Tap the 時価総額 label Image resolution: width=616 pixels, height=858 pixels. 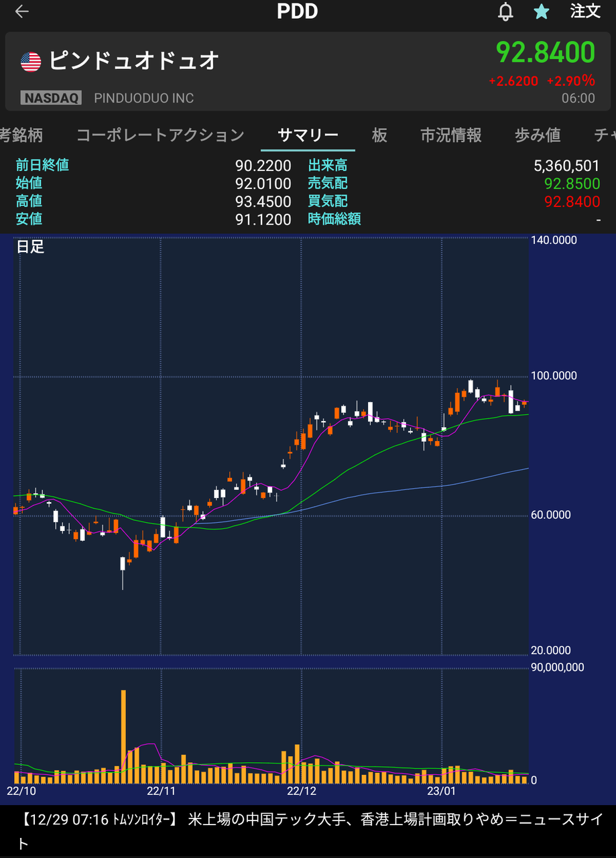click(334, 219)
